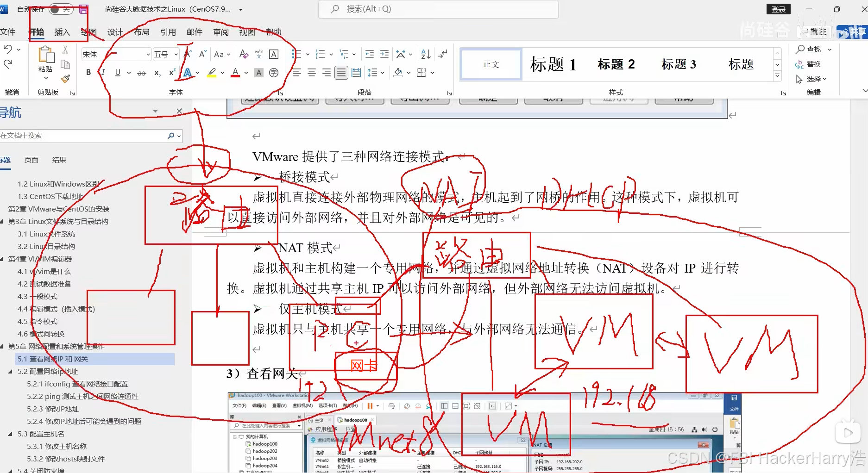Image resolution: width=868 pixels, height=473 pixels.
Task: Click the Sort A-Z icon
Action: point(426,54)
